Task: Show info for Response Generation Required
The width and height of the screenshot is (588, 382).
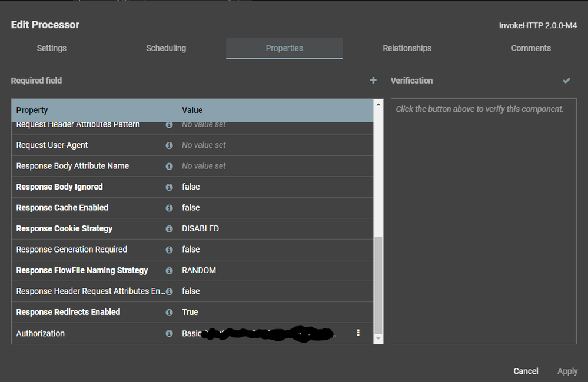Action: 169,250
